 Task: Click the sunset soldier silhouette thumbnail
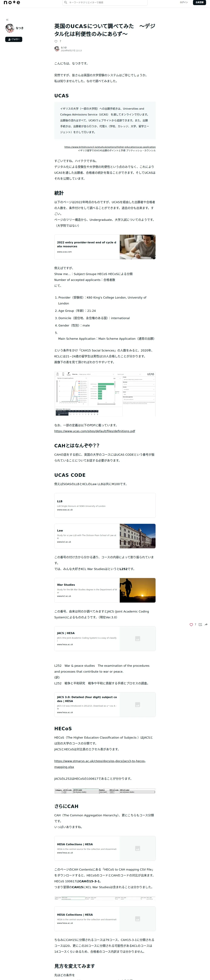pyautogui.click(x=138, y=590)
